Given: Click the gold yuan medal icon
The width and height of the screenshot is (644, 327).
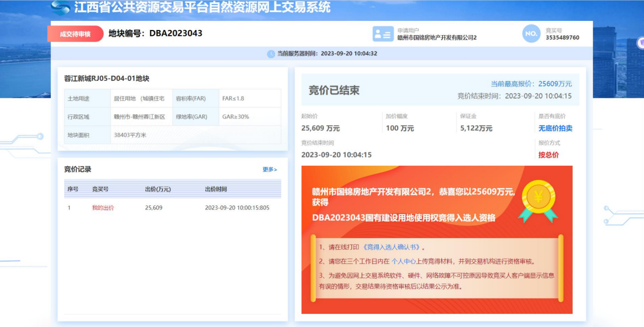Looking at the screenshot, I should point(538,199).
